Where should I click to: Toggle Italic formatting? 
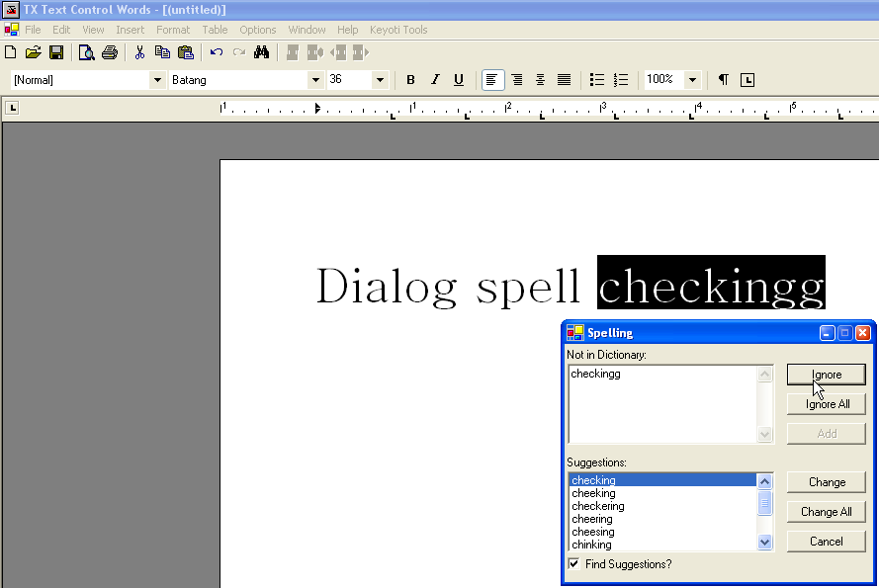[x=435, y=80]
